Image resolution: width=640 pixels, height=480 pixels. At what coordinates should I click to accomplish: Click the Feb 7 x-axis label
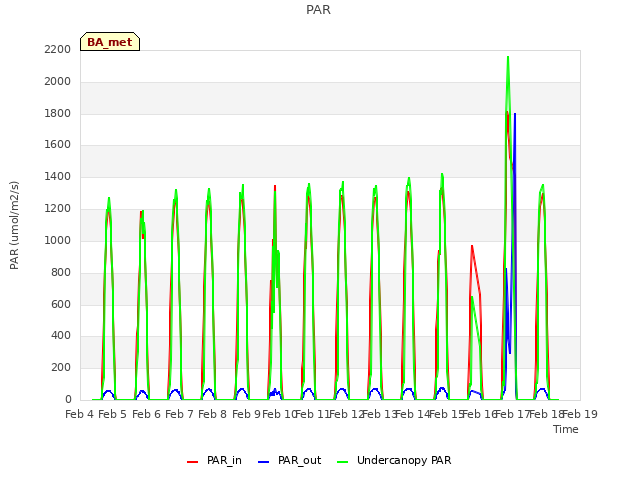(x=179, y=414)
